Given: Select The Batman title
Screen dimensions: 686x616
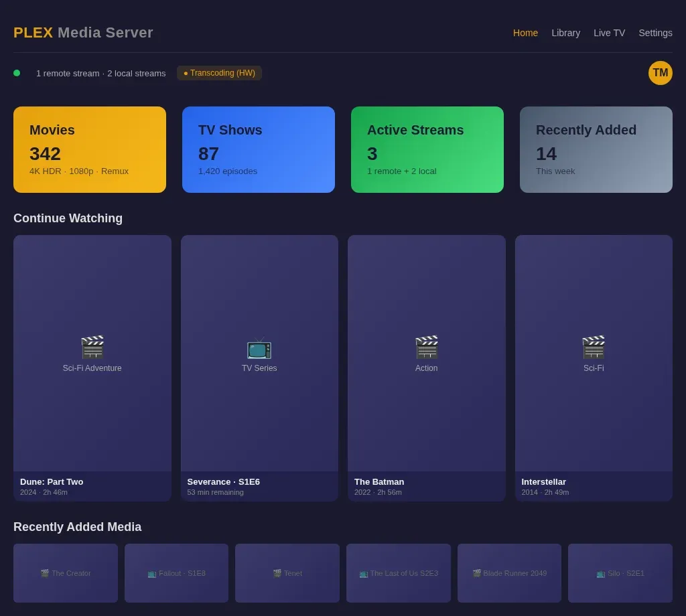Looking at the screenshot, I should pyautogui.click(x=379, y=482).
